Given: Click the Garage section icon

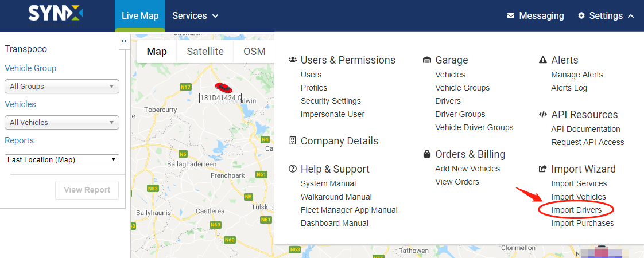Looking at the screenshot, I should (426, 60).
